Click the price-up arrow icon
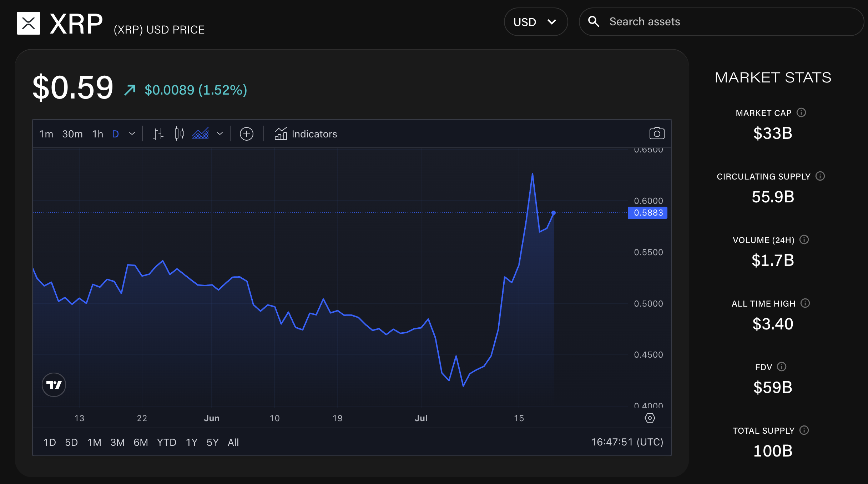Image resolution: width=868 pixels, height=484 pixels. pos(130,90)
